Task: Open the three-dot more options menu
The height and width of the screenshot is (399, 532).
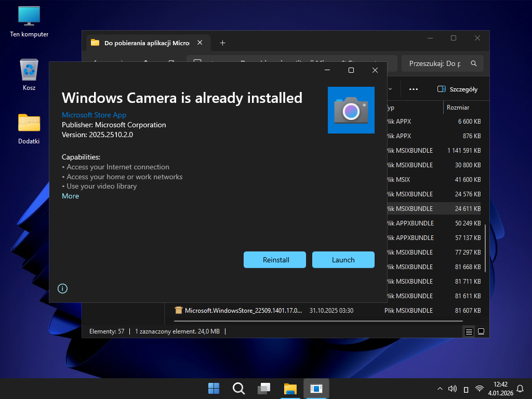Action: (414, 89)
